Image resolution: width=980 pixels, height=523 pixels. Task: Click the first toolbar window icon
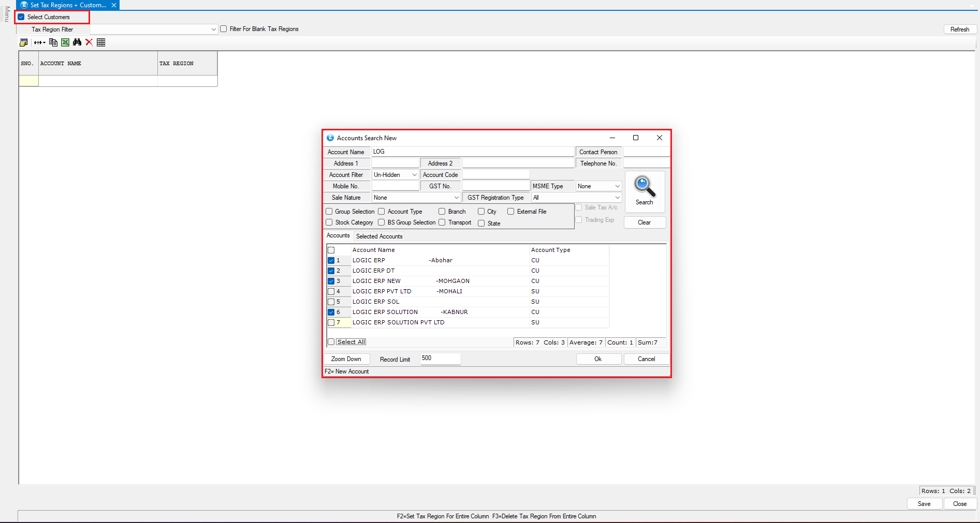[23, 42]
